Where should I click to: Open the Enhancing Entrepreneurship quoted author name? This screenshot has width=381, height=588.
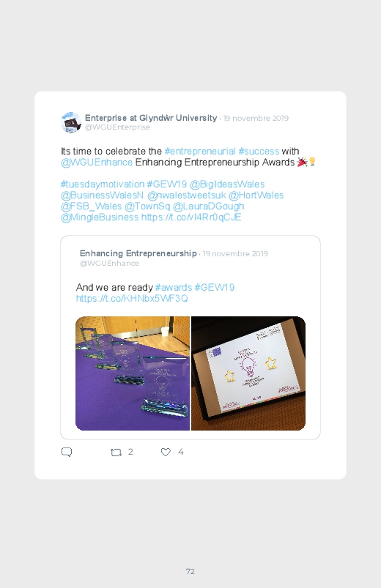point(138,253)
